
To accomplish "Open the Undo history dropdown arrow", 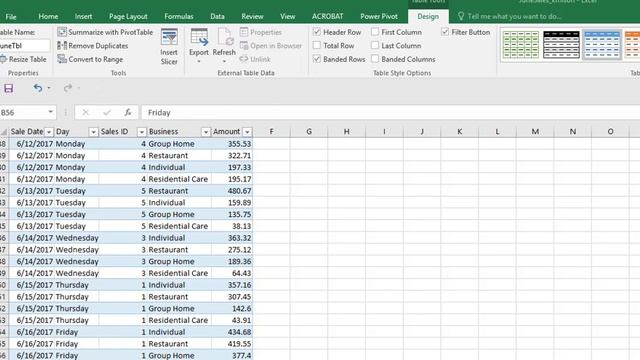I will point(49,88).
